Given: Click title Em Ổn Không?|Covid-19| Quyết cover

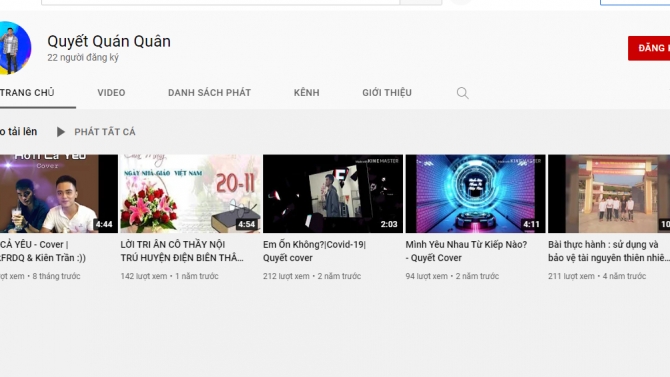Looking at the screenshot, I should 314,251.
